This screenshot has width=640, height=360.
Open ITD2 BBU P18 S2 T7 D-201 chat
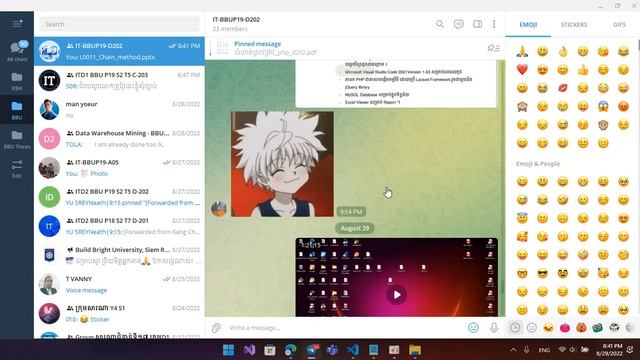[x=119, y=226]
